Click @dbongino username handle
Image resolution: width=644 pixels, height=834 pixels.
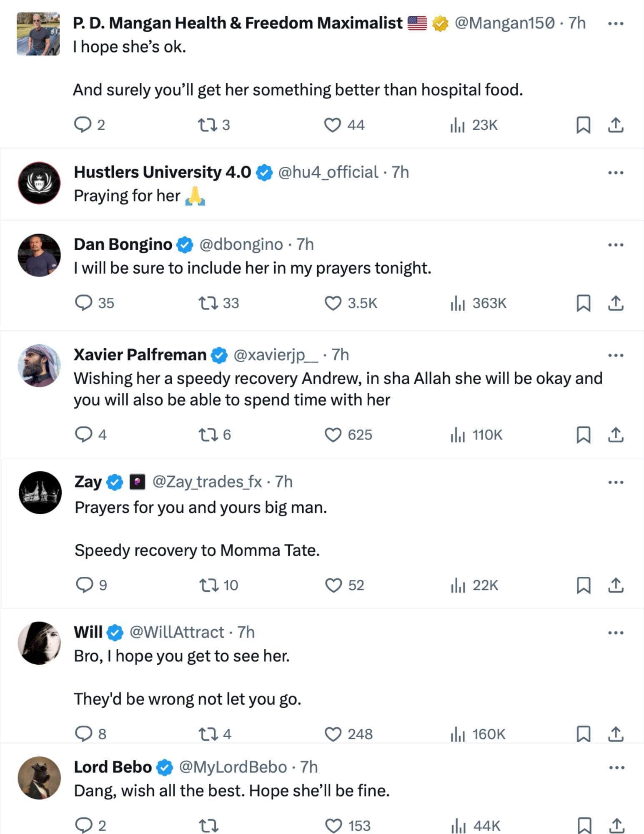[241, 245]
